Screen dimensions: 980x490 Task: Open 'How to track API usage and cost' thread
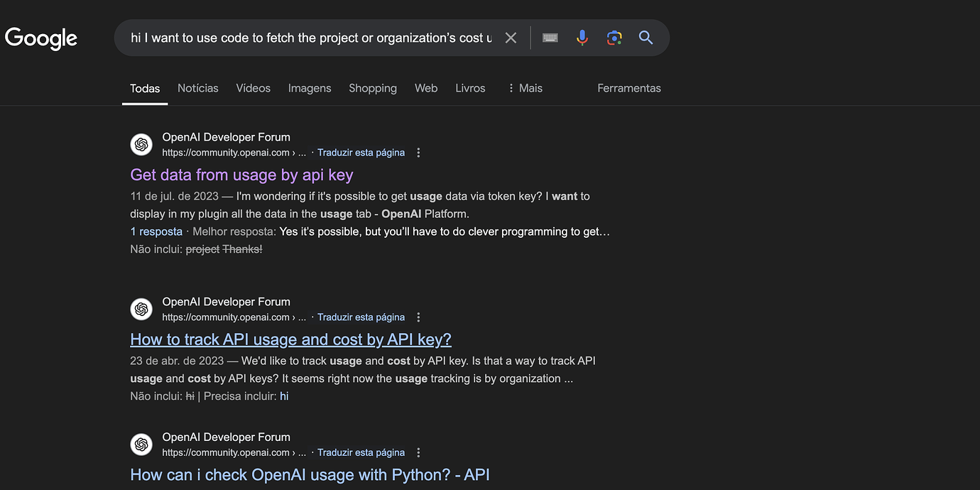click(x=290, y=339)
